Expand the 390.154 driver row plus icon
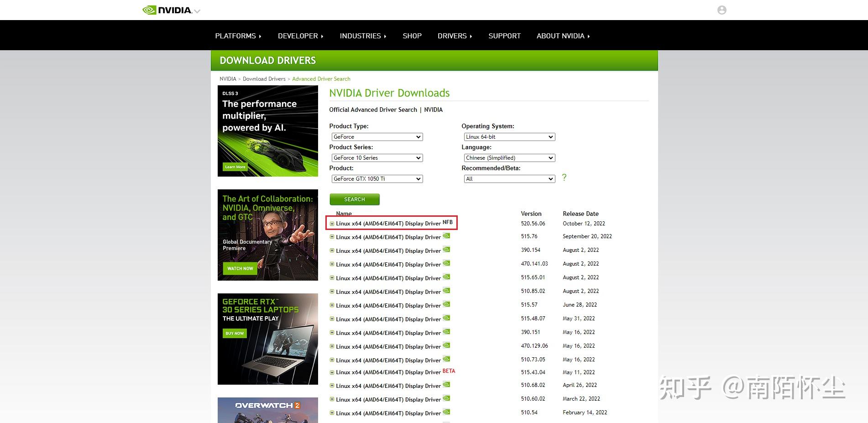868x423 pixels. pos(332,251)
